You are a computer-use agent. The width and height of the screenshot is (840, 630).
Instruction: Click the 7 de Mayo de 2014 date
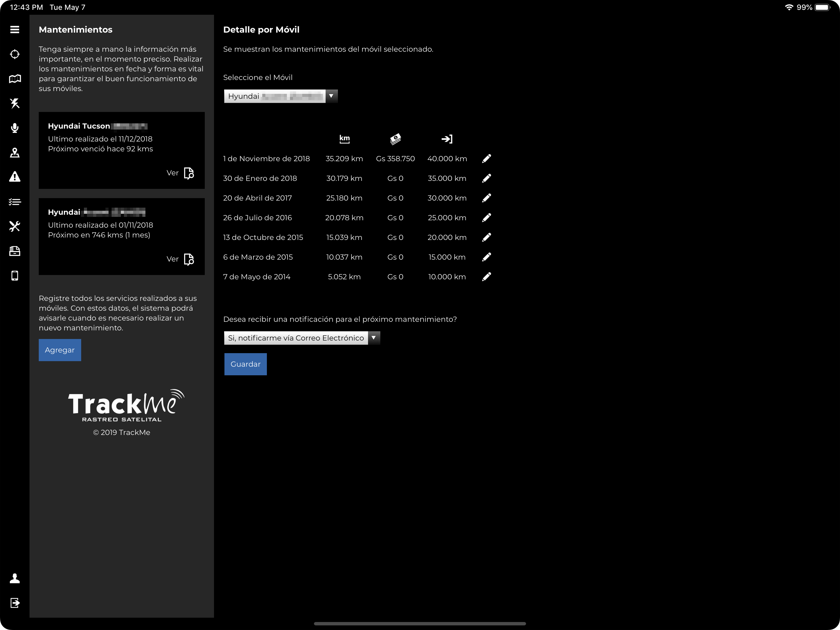click(x=257, y=277)
